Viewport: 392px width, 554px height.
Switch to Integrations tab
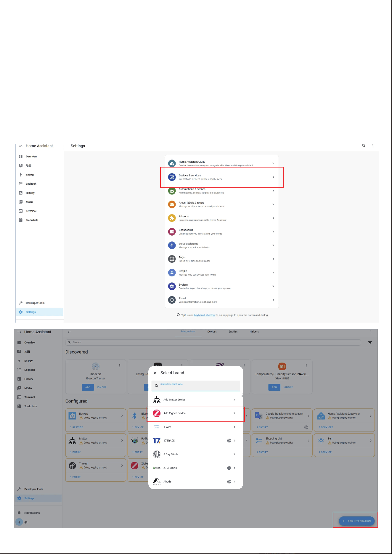[x=188, y=332]
